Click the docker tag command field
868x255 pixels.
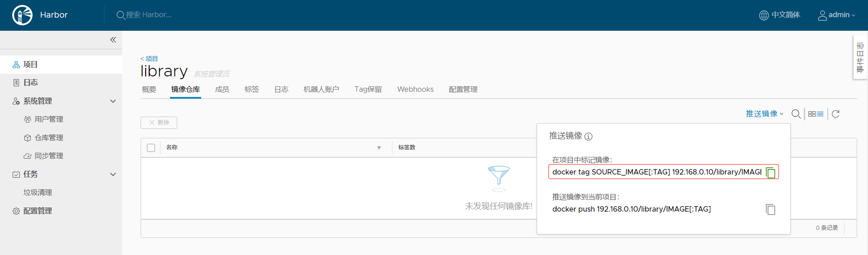(x=657, y=172)
